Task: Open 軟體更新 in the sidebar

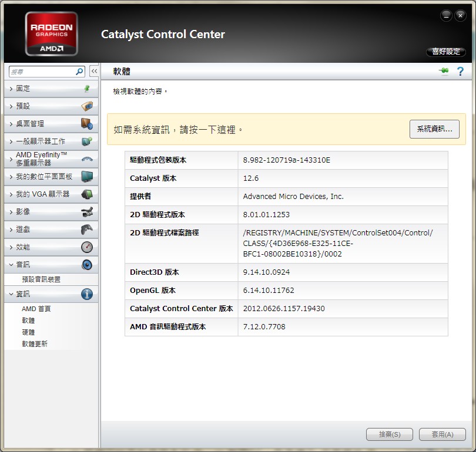Action: pos(35,344)
